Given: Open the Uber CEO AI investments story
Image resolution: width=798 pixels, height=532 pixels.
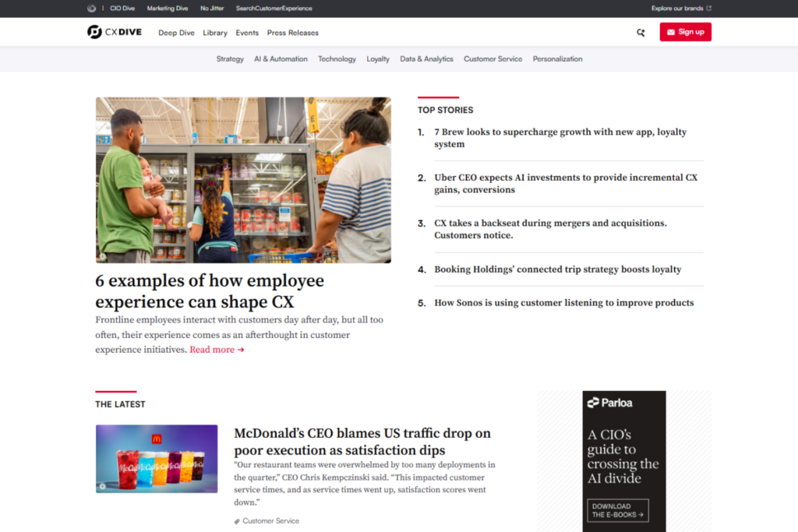Looking at the screenshot, I should [566, 184].
